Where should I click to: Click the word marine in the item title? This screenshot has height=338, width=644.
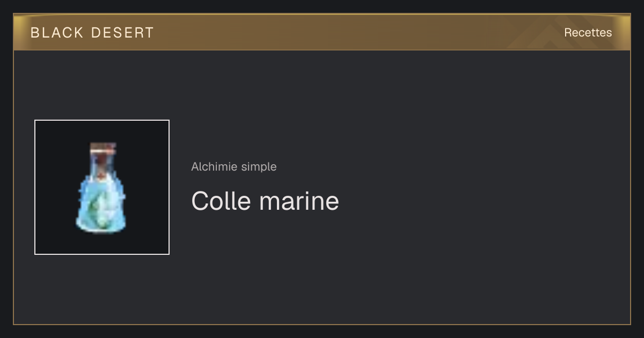tap(299, 201)
